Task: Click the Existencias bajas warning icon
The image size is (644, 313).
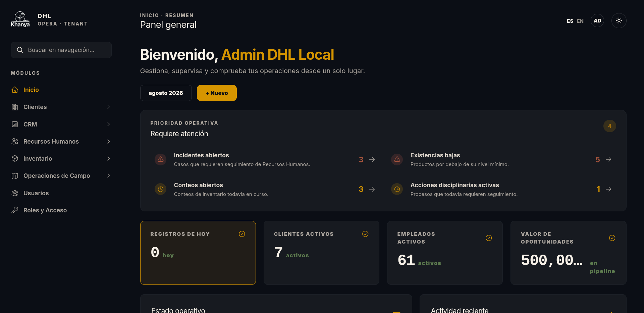Action: tap(397, 159)
